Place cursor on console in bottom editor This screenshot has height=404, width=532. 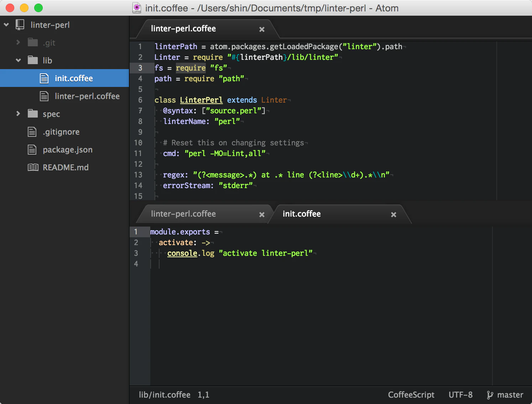pos(182,253)
